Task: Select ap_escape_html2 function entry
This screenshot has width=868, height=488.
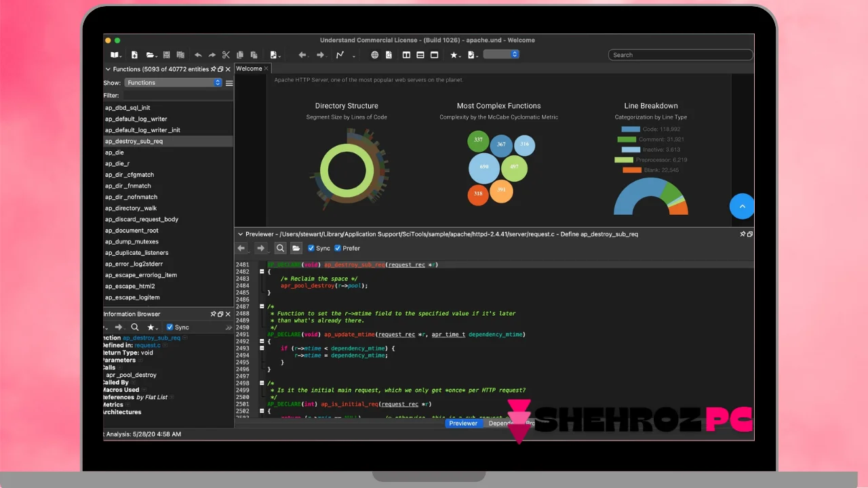Action: click(168, 286)
